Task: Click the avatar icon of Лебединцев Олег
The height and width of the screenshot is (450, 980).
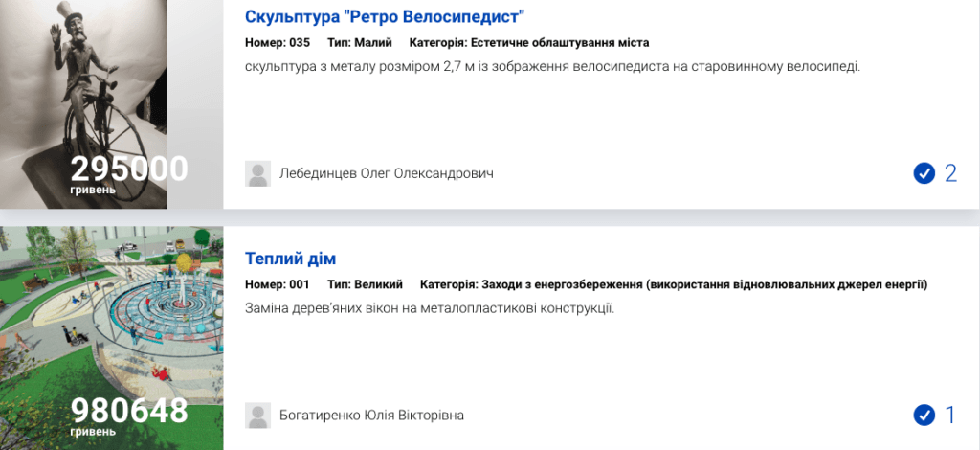Action: coord(258,173)
